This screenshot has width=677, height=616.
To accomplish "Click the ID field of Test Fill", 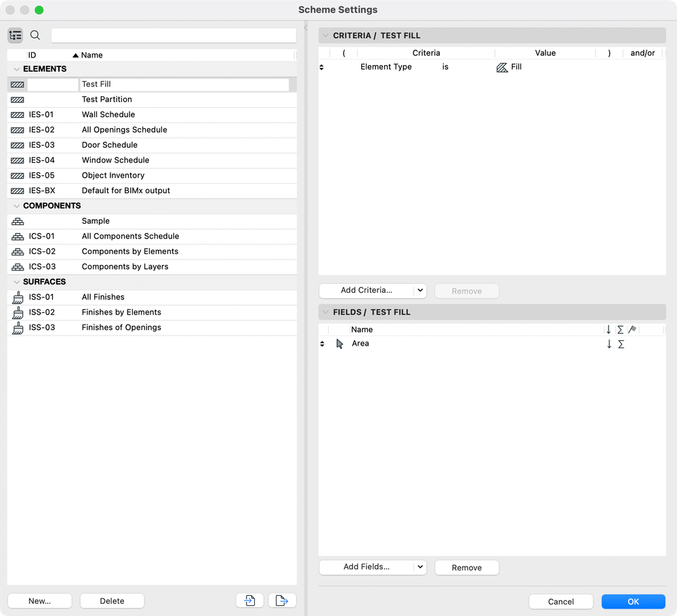I will tap(53, 85).
